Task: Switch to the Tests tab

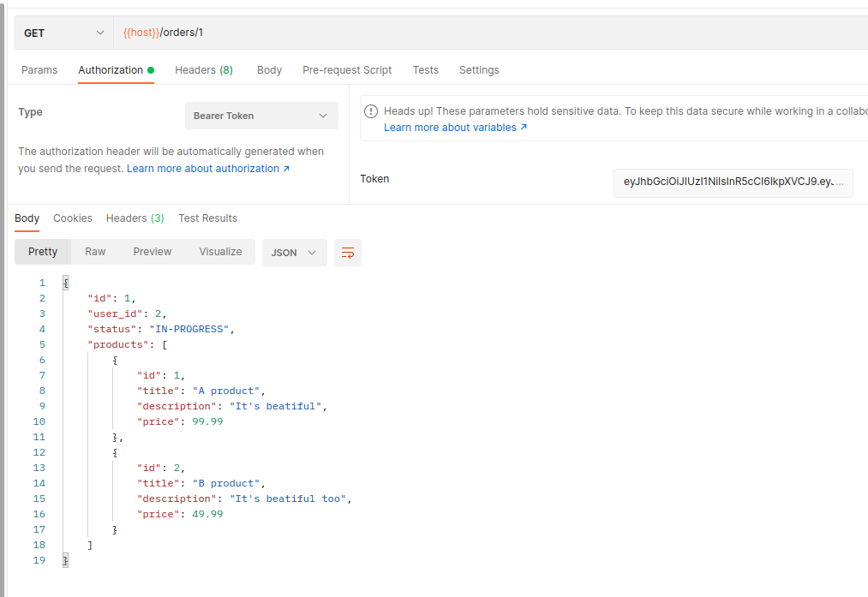Action: 426,70
